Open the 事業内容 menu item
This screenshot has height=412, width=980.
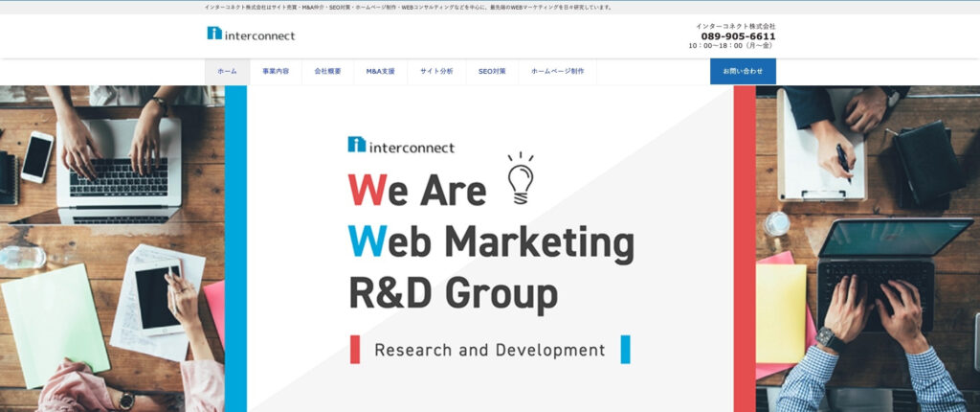click(276, 72)
